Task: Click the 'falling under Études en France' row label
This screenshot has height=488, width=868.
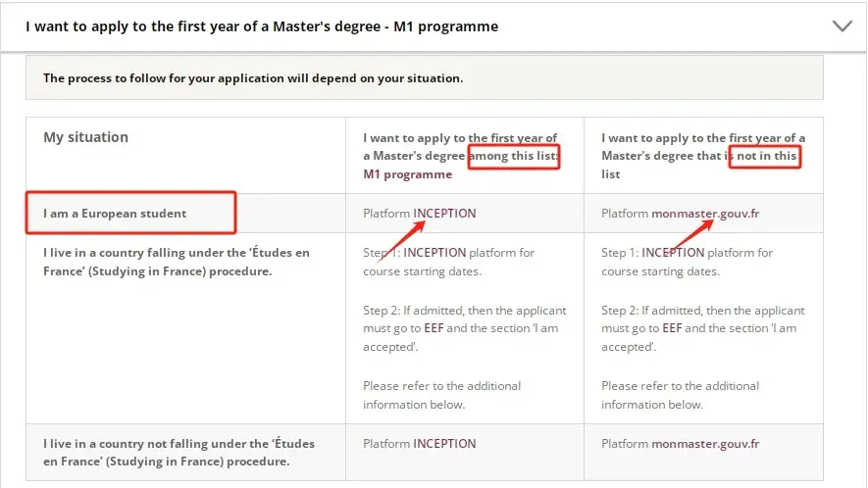Action: [x=177, y=262]
